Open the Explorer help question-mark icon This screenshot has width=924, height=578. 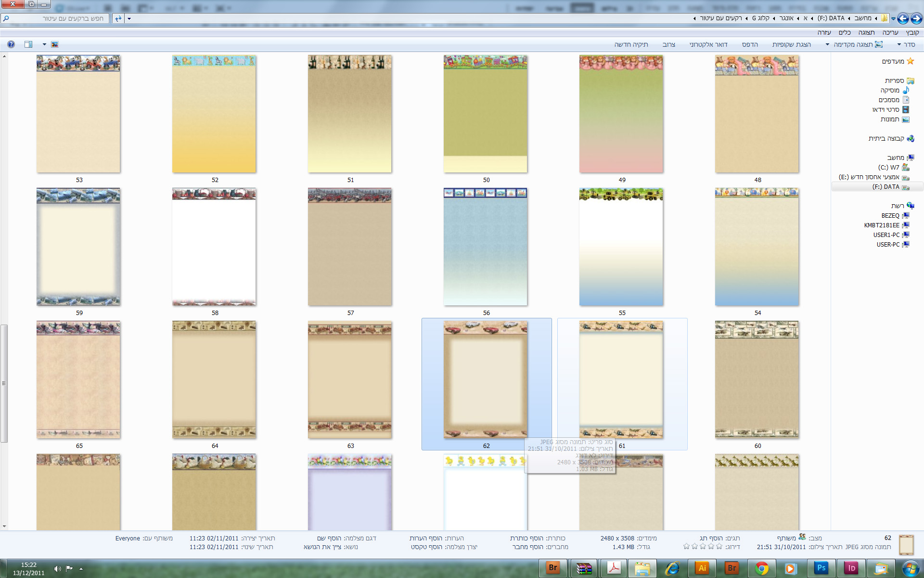point(11,44)
